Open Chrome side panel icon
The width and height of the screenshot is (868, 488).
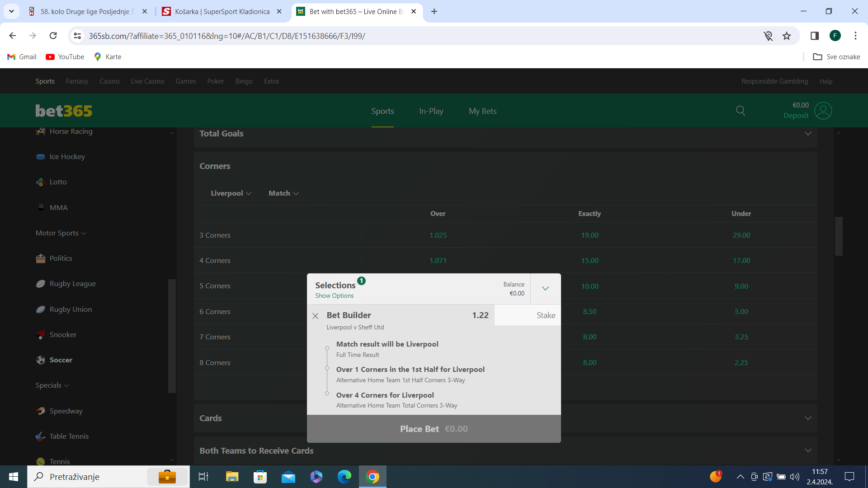click(815, 36)
